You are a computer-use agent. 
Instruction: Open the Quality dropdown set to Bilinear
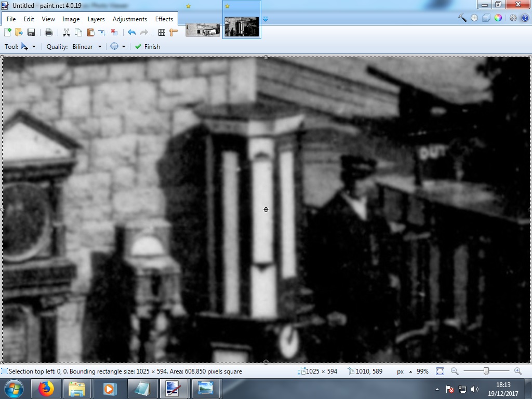[x=85, y=46]
